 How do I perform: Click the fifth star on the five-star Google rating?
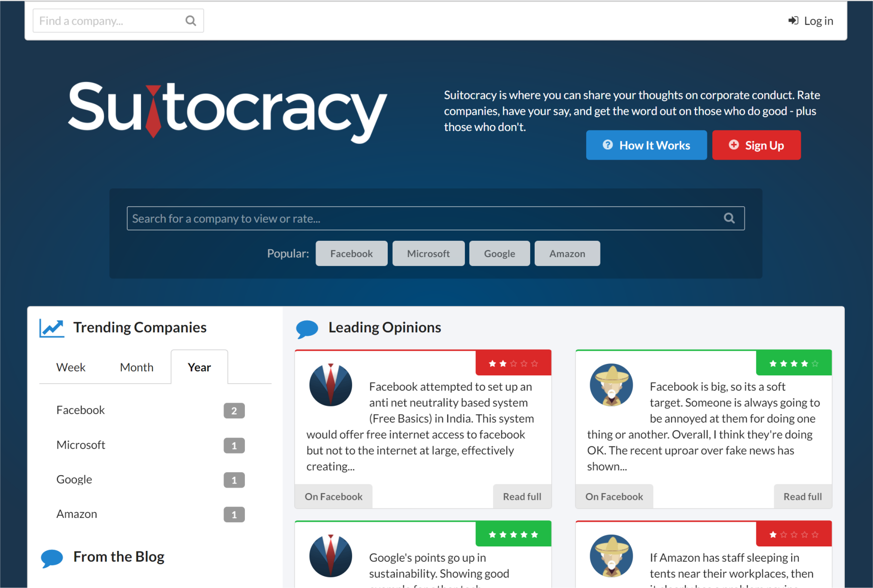click(x=535, y=534)
